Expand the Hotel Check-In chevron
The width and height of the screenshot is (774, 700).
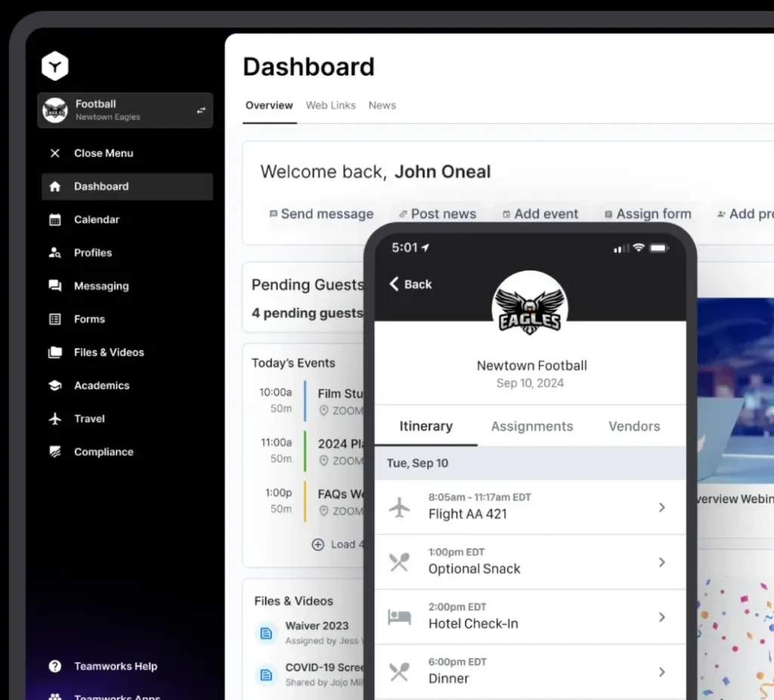(662, 617)
